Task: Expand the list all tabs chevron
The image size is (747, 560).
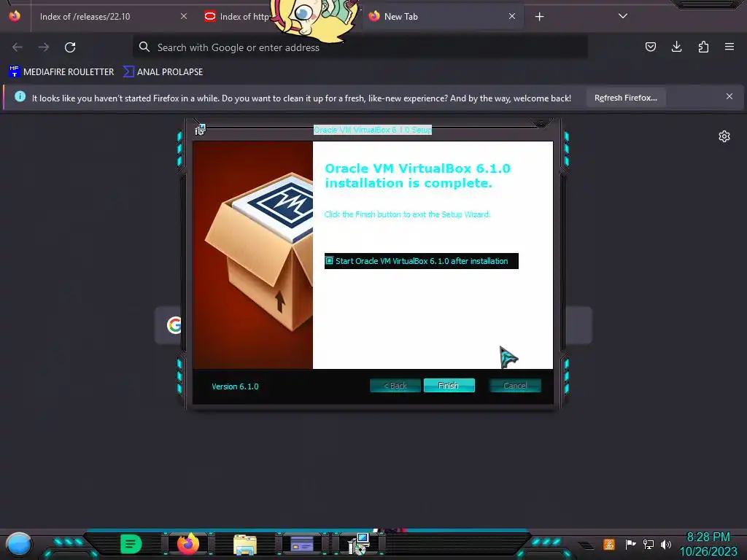Action: coord(623,16)
